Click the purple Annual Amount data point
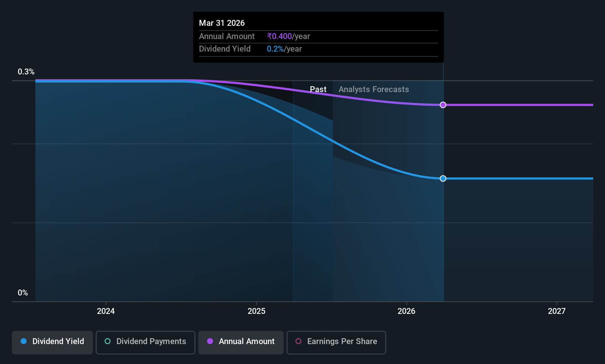Viewport: 605px width, 364px height. point(443,105)
